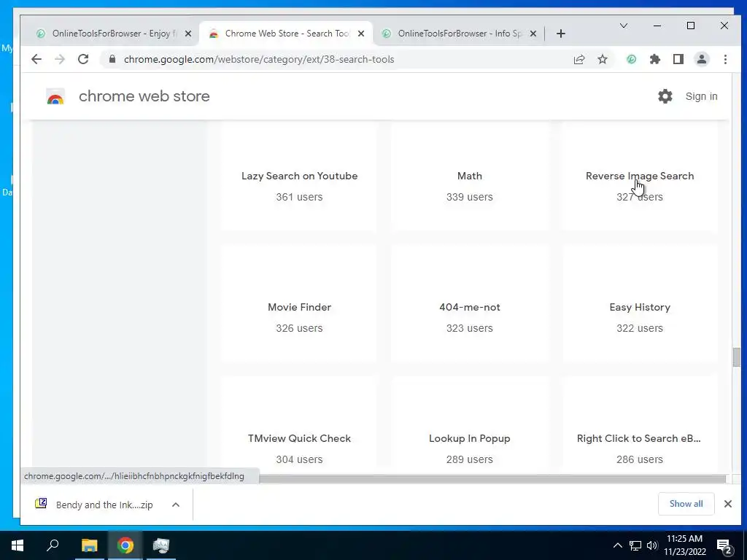Open the tab search chevron

624,26
